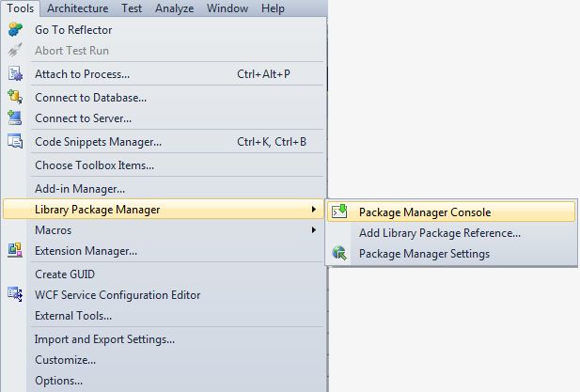Select Choose Toolbox Items entry
Viewport: 580px width, 392px height.
[94, 165]
